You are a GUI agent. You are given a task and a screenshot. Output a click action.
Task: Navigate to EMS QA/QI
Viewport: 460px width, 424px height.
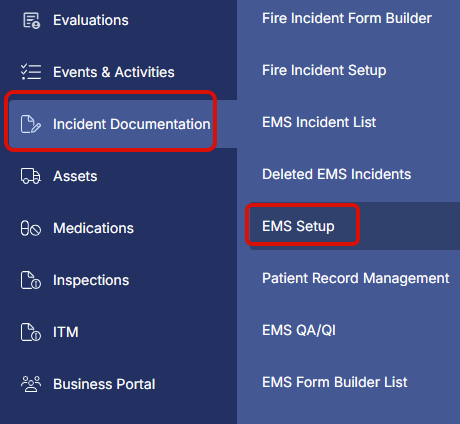pyautogui.click(x=299, y=330)
